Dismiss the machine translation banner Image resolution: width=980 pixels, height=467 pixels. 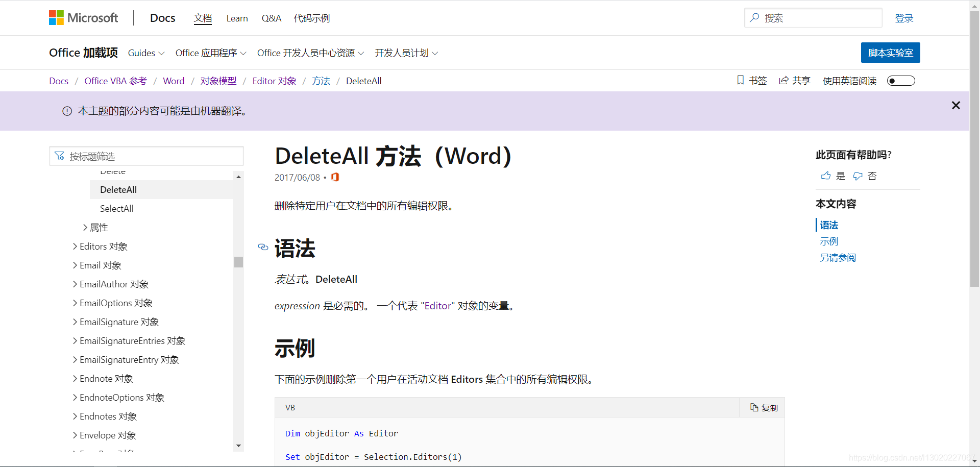click(956, 105)
